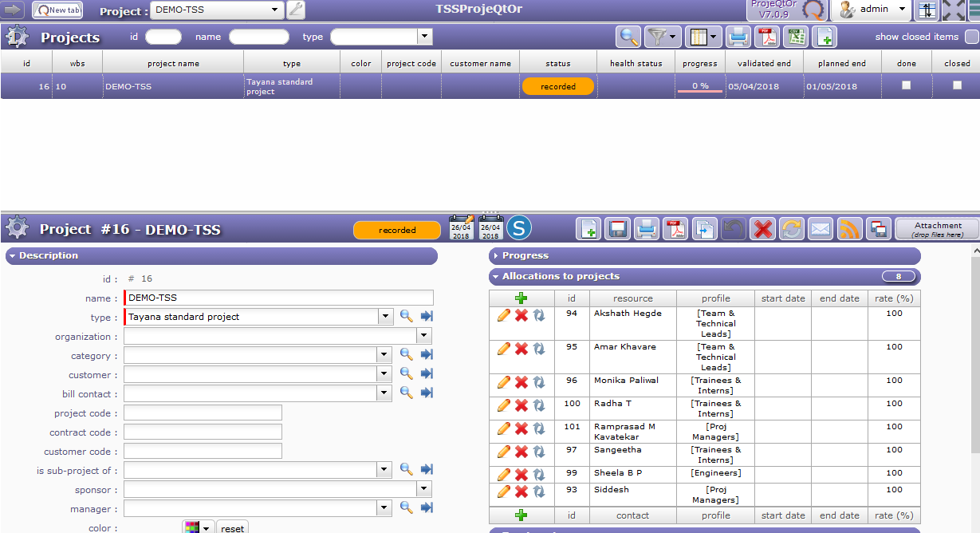Save the project with the floppy disk icon
980x533 pixels.
[x=616, y=230]
